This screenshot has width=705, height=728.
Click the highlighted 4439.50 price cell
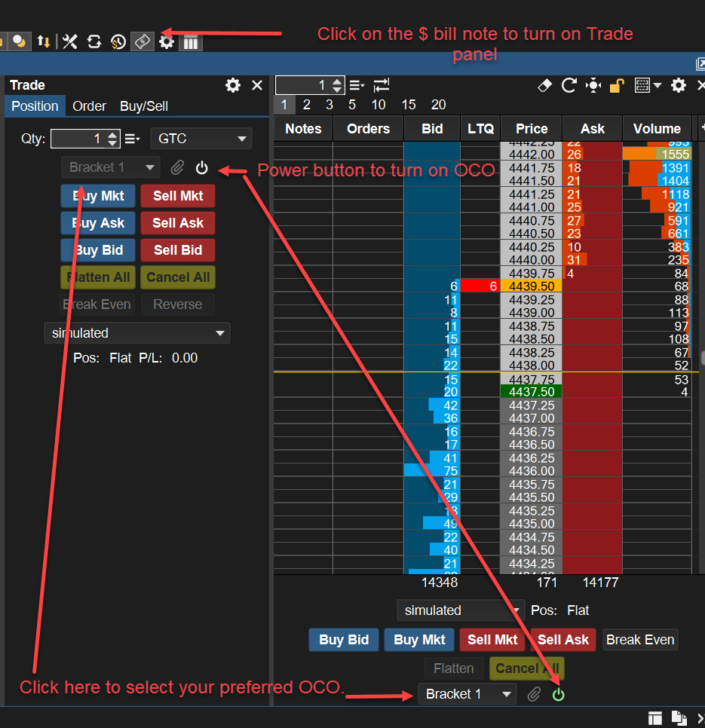[x=531, y=286]
